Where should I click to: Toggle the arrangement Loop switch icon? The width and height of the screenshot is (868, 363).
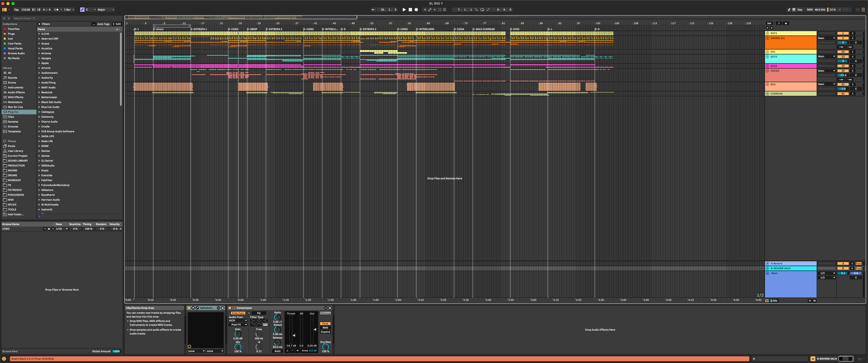482,10
